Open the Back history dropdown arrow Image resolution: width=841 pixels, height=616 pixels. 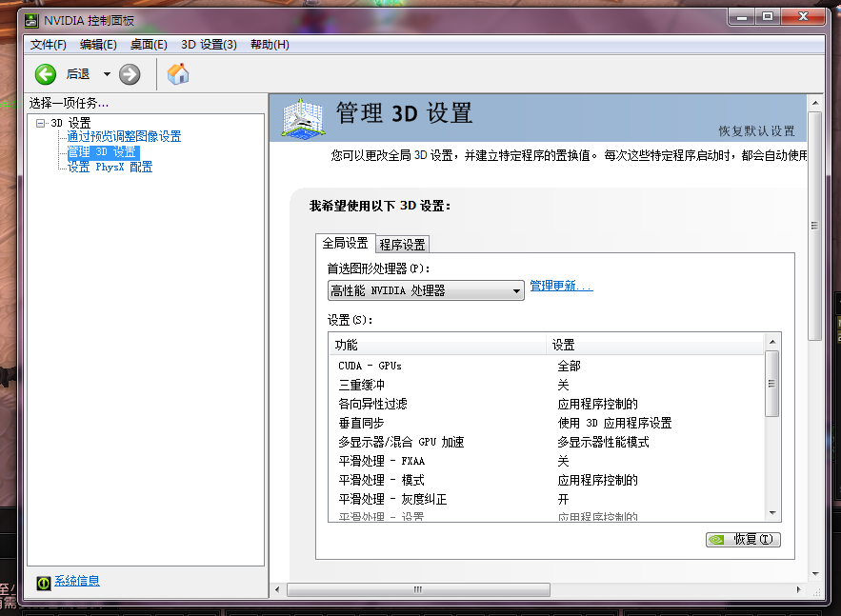pos(107,74)
